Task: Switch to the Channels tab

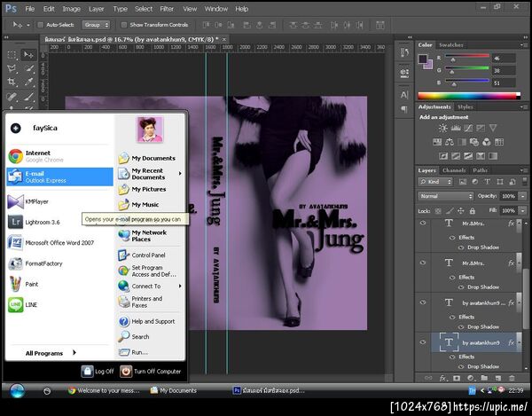Action: tap(454, 170)
